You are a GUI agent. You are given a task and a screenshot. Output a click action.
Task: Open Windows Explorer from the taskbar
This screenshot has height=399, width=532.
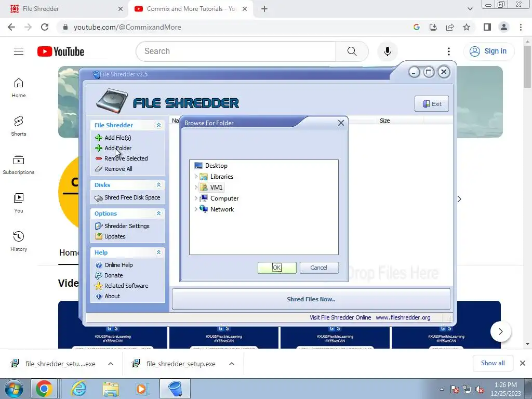pos(111,389)
